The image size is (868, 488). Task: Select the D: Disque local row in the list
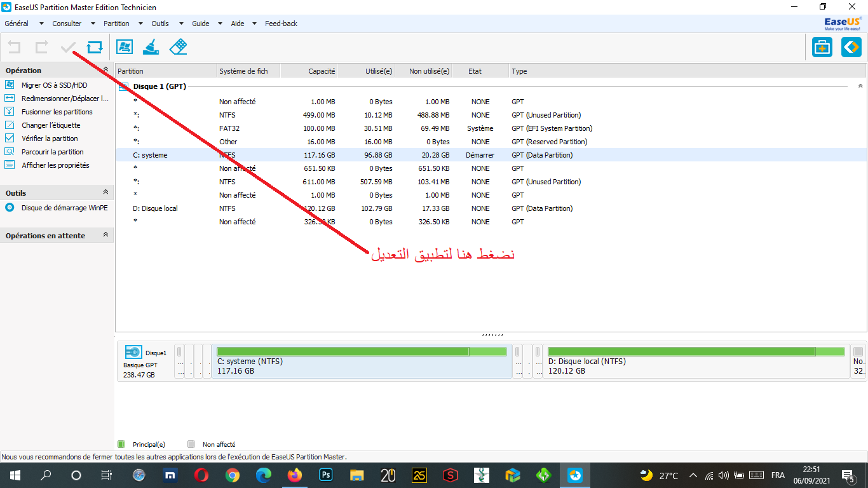491,208
